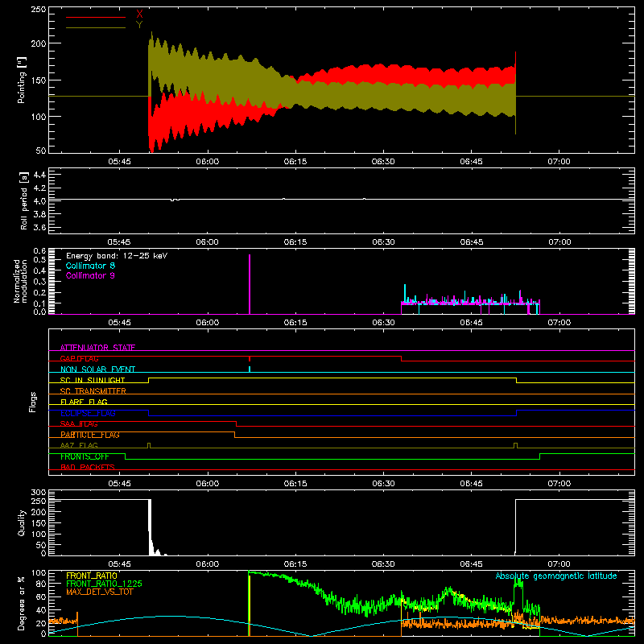This screenshot has width=644, height=644.
Task: Click the PARTICLE_FLAG label
Action: coord(90,435)
